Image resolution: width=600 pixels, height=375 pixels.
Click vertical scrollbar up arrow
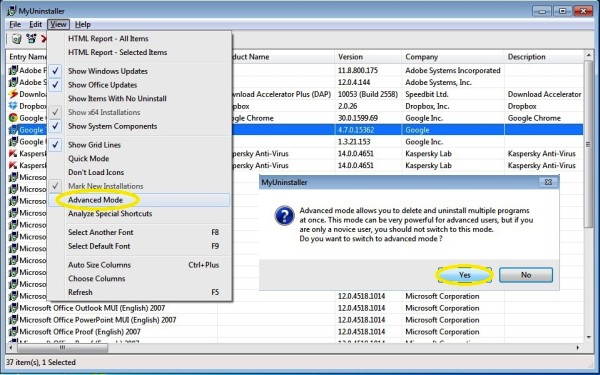(x=589, y=56)
